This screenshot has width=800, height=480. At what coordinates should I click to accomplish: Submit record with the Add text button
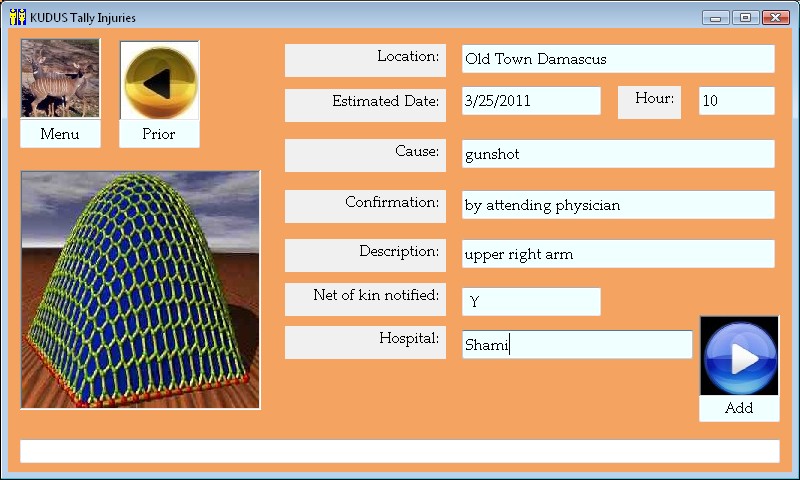(x=739, y=408)
